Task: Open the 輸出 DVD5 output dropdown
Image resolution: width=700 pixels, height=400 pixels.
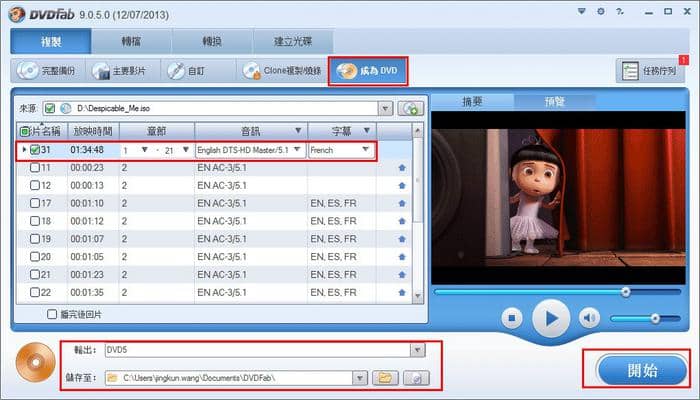Action: tap(417, 350)
